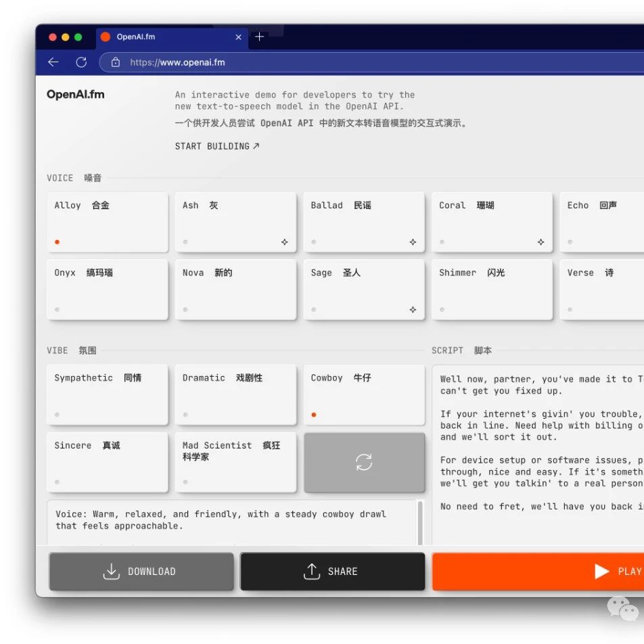
Task: Choose the Sincere vibe
Action: pos(108,462)
